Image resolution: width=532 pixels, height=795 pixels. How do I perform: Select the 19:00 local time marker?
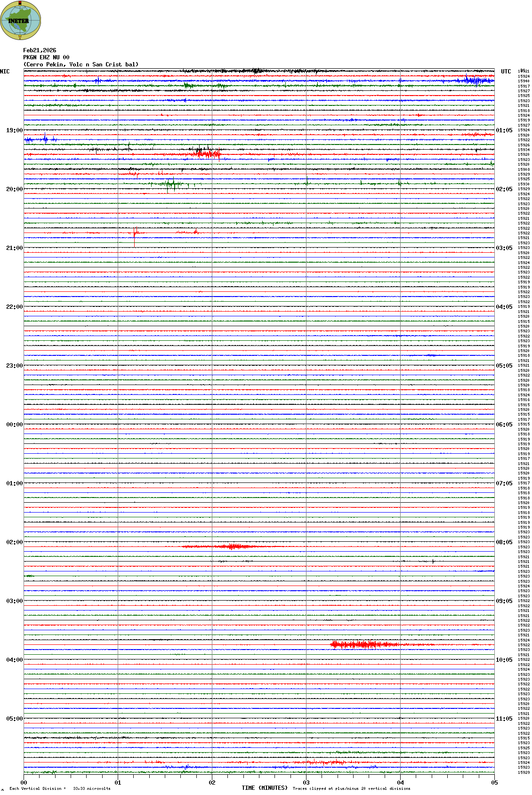pyautogui.click(x=14, y=130)
